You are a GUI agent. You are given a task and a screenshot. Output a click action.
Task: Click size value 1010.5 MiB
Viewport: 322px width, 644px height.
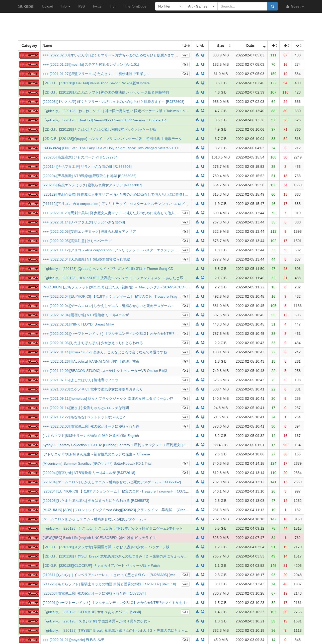[x=221, y=157]
